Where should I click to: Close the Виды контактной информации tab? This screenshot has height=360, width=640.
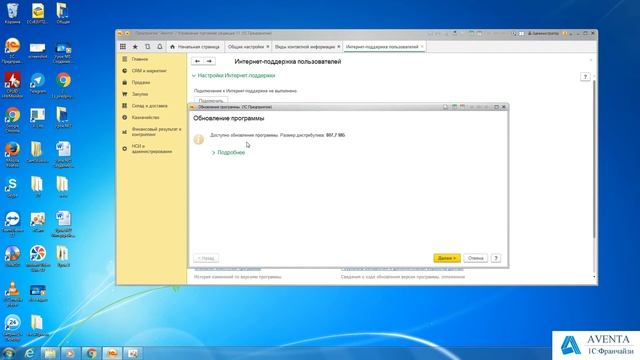point(339,47)
